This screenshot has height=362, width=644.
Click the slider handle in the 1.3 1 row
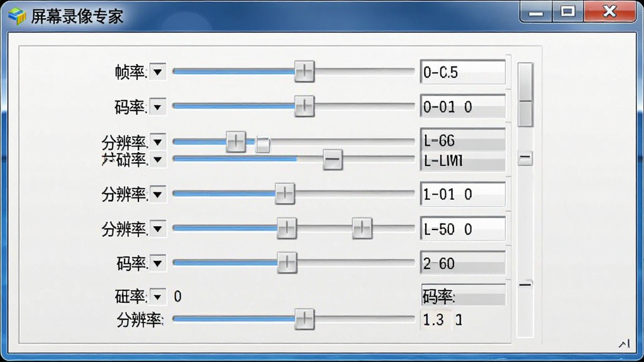coord(304,319)
